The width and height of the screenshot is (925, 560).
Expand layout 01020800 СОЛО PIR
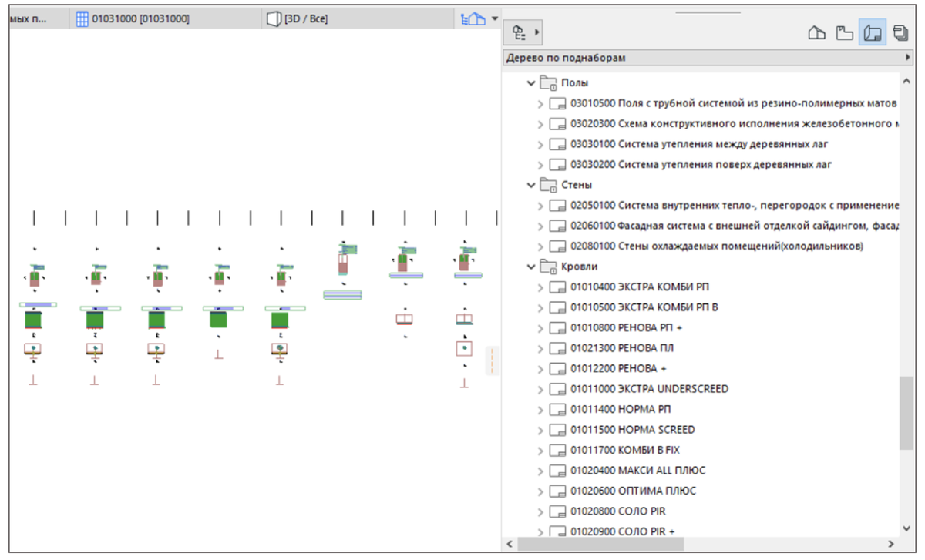pyautogui.click(x=540, y=511)
